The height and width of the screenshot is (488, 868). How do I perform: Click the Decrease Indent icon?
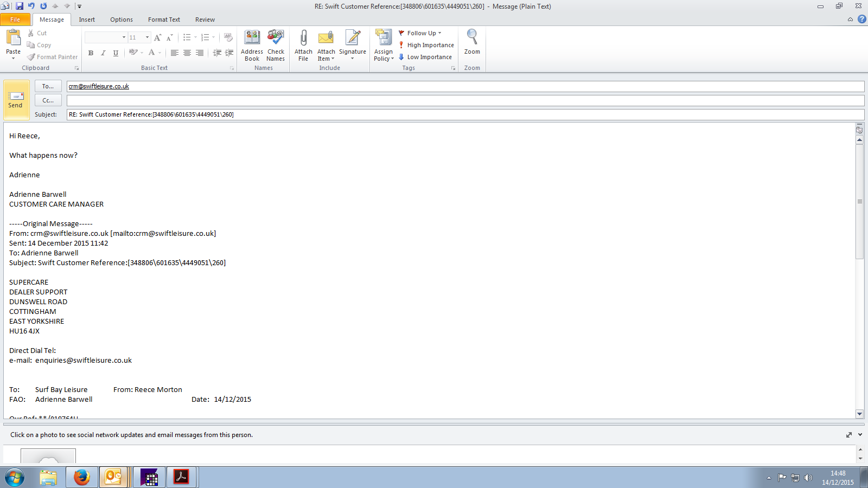pyautogui.click(x=217, y=53)
